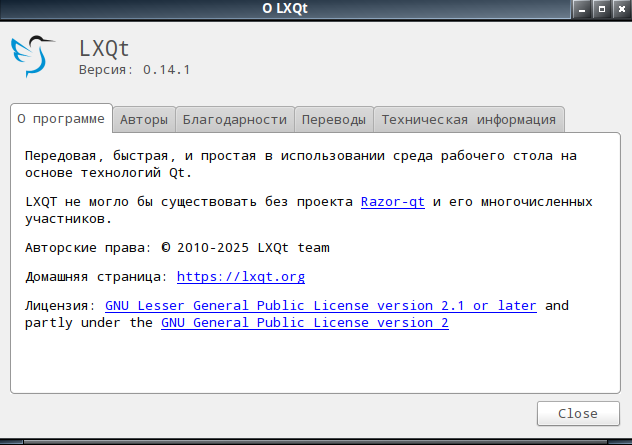
Task: Open GNU General Public License version 2 link
Action: tap(305, 322)
